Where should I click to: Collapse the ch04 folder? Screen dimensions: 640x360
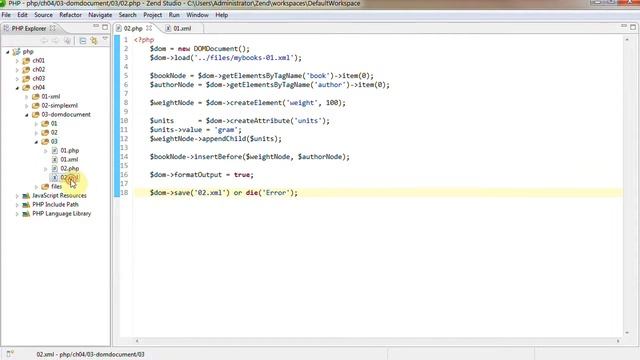pos(17,88)
